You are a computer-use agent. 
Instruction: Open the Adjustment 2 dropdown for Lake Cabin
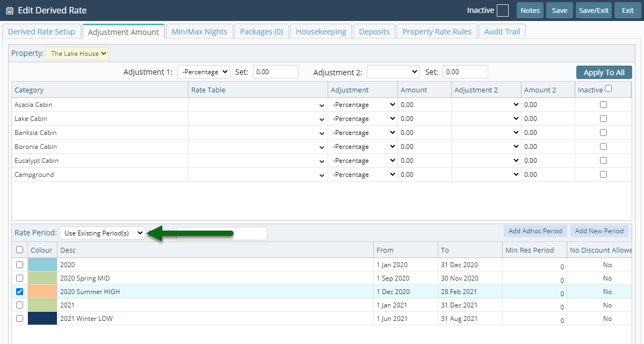pyautogui.click(x=486, y=119)
